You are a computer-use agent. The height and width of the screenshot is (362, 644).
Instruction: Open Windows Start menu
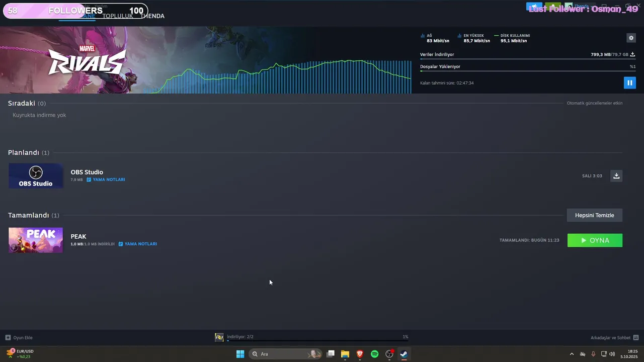(x=240, y=354)
